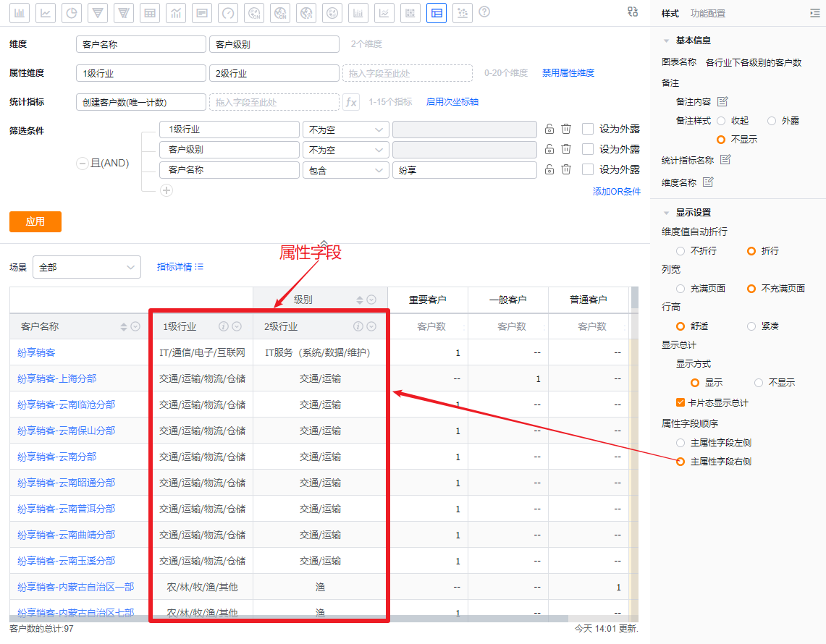This screenshot has height=644, width=826.
Task: Delete the 客户级别 filter via trash icon
Action: click(x=566, y=150)
